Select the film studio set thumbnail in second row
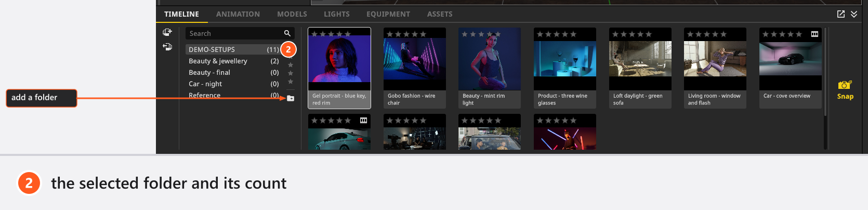 tap(415, 132)
